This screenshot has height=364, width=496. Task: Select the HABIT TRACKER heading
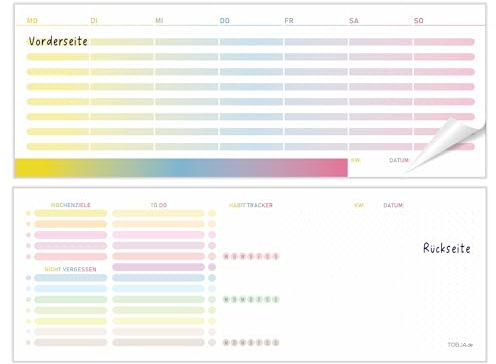[251, 205]
